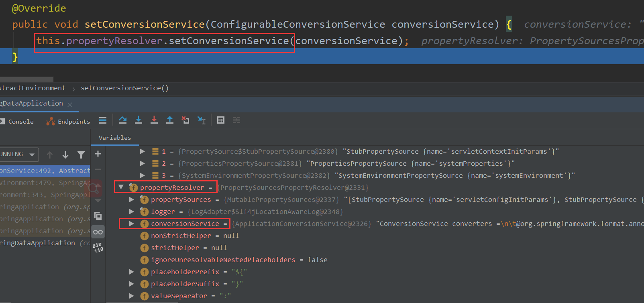Click the Step Out up-arrow icon
The height and width of the screenshot is (303, 644).
(x=170, y=120)
